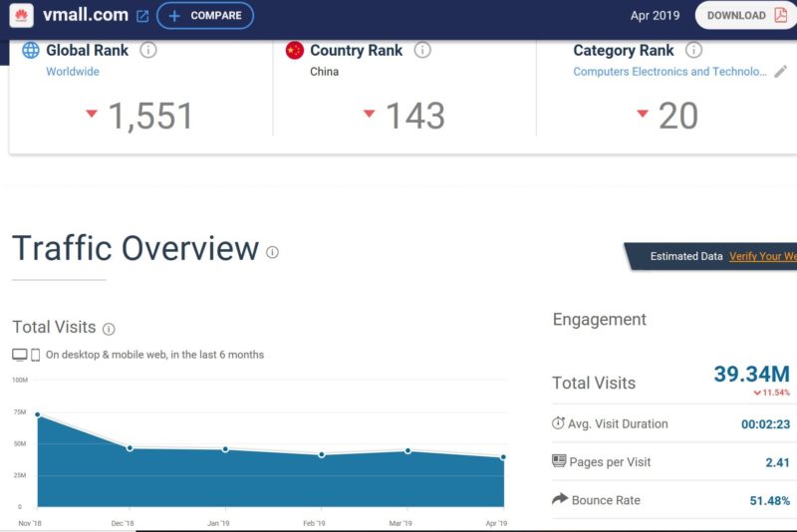
Task: Click the Global Rank globe icon
Action: point(31,50)
